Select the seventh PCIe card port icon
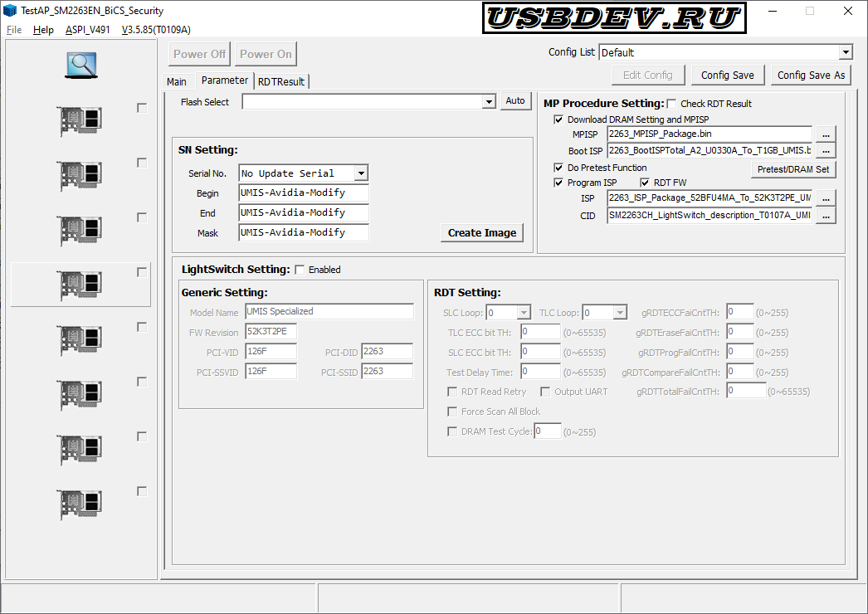Image resolution: width=868 pixels, height=614 pixels. (x=80, y=450)
